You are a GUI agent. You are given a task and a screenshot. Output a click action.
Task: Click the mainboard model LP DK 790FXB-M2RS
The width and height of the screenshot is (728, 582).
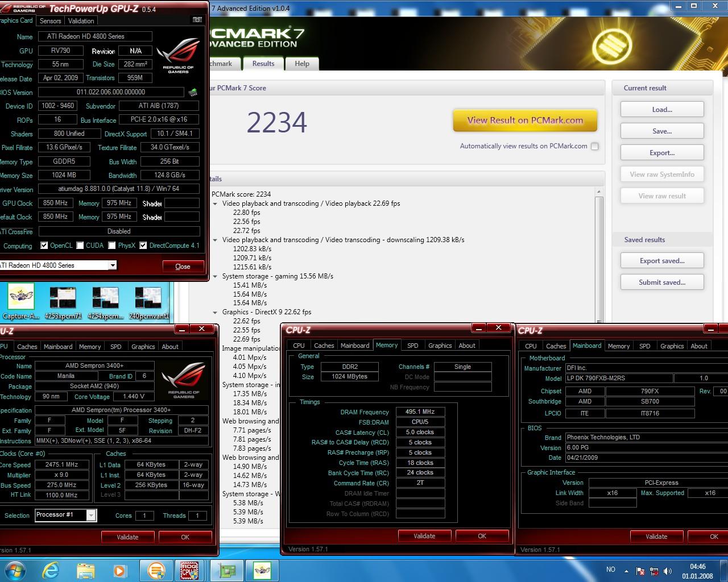[x=619, y=379]
